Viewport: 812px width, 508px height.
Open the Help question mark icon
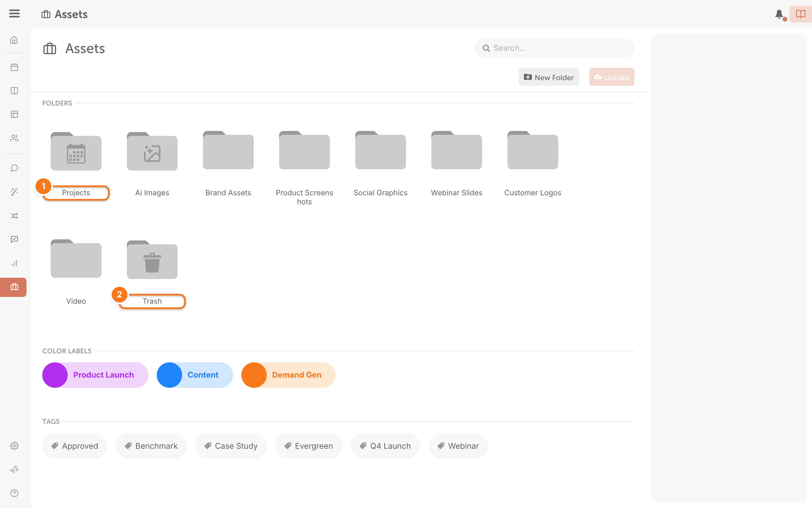point(14,493)
